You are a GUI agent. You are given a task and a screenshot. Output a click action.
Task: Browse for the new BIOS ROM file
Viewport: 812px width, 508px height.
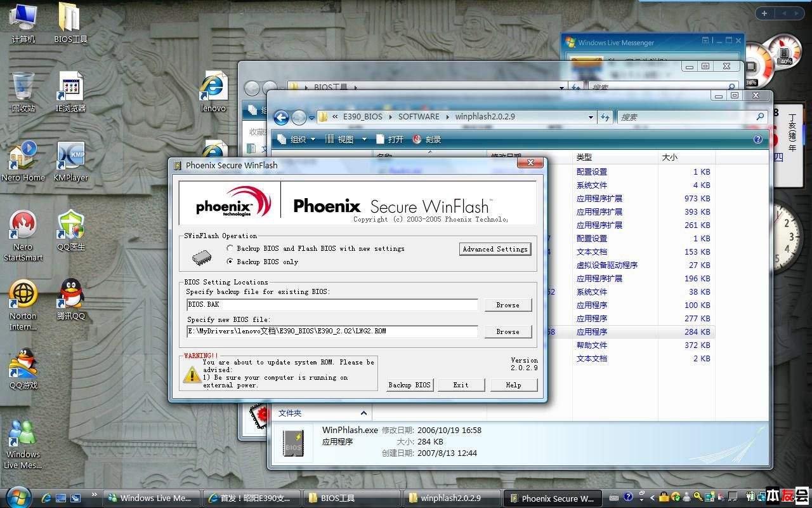pyautogui.click(x=507, y=331)
